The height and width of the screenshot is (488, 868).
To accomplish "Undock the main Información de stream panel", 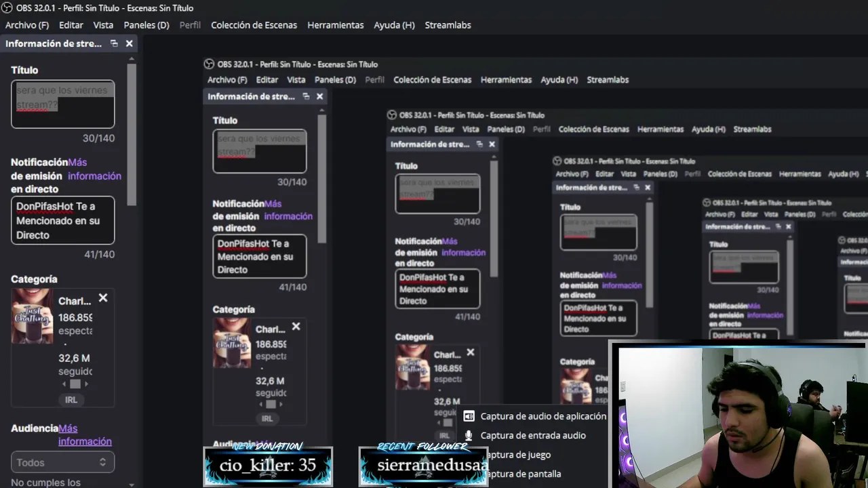I will pos(114,43).
